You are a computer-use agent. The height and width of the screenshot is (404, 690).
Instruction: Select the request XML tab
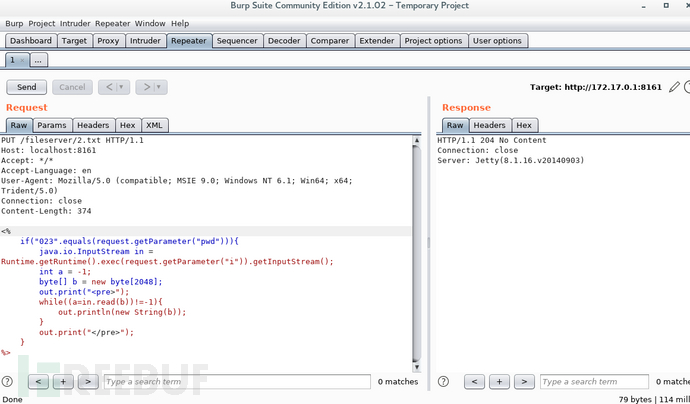pos(154,125)
